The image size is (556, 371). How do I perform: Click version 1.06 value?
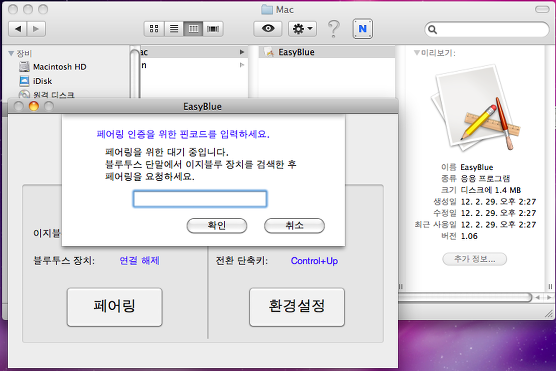(x=469, y=236)
